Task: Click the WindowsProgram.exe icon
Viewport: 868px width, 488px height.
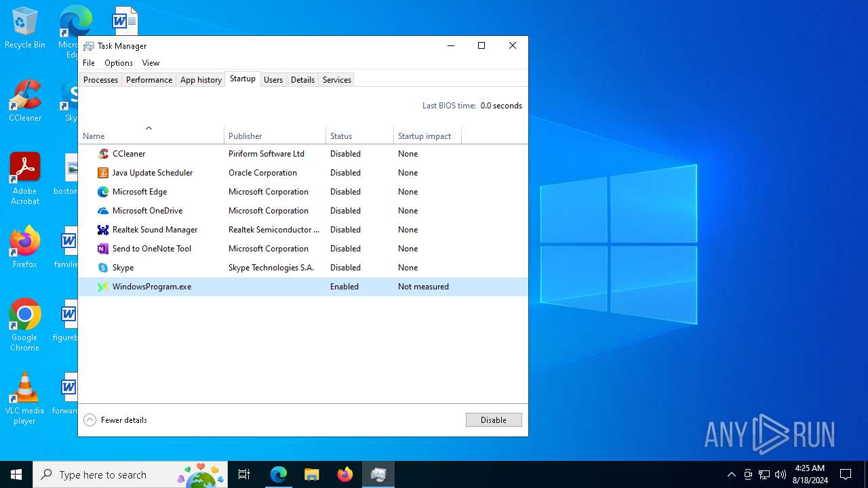Action: click(x=103, y=287)
